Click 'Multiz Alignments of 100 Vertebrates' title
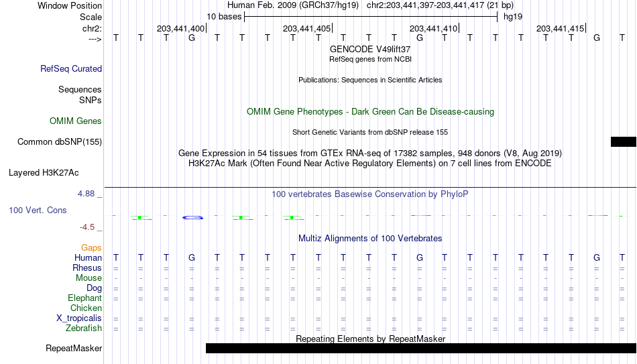637x364 pixels. 370,239
